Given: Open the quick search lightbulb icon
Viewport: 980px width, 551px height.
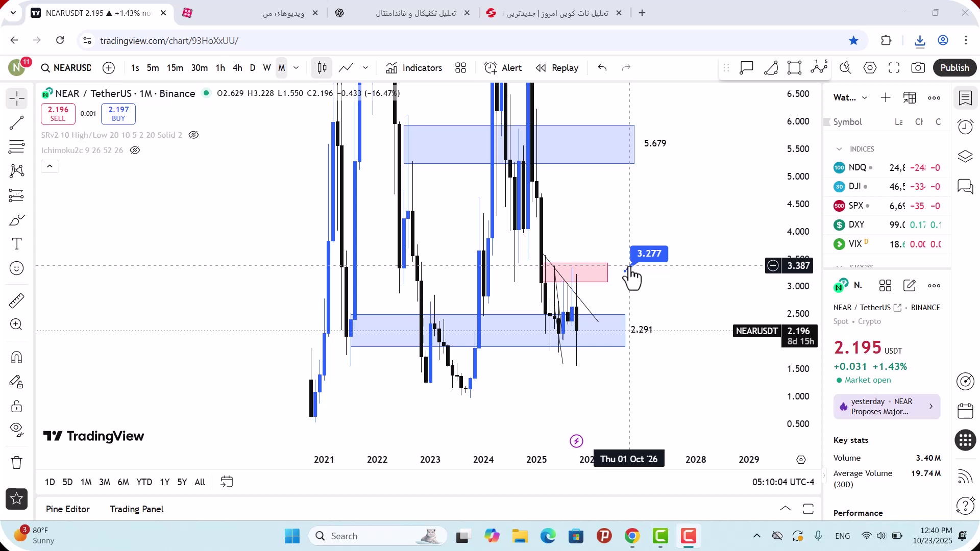Looking at the screenshot, I should pos(846,68).
